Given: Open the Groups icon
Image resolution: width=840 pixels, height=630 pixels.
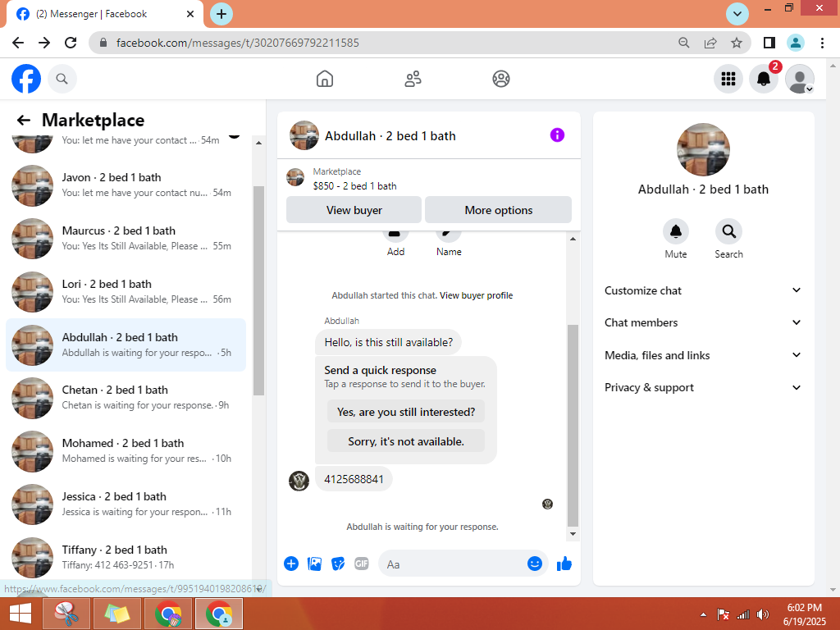Looking at the screenshot, I should tap(501, 79).
